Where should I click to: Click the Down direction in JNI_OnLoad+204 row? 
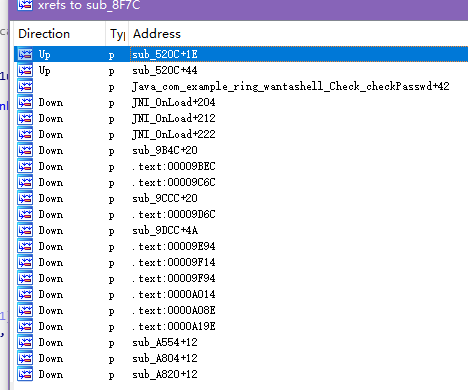pyautogui.click(x=51, y=102)
